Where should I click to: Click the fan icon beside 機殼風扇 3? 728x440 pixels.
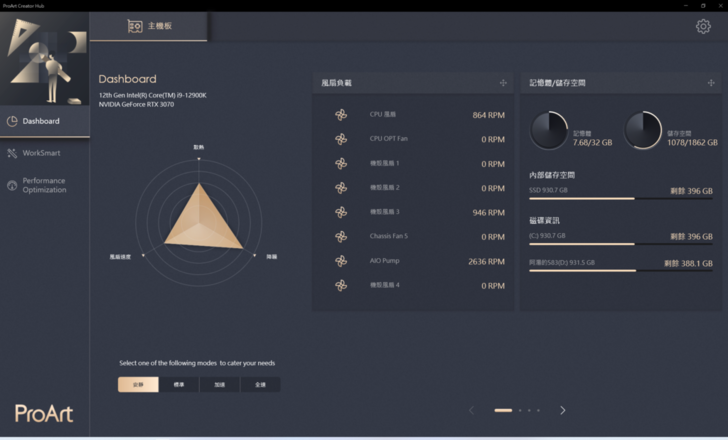341,212
